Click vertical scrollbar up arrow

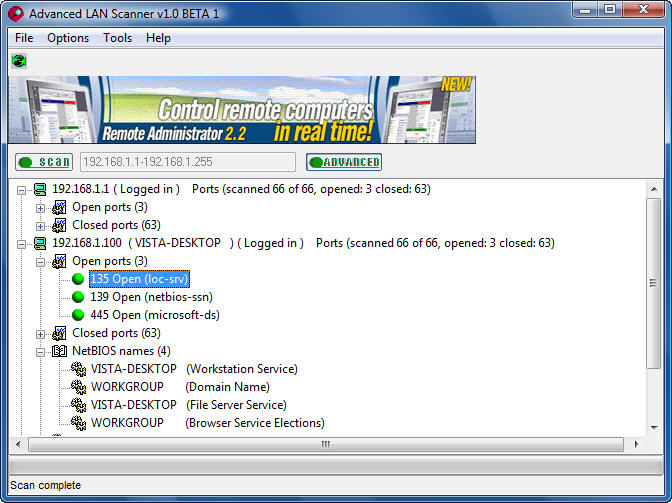pyautogui.click(x=654, y=189)
